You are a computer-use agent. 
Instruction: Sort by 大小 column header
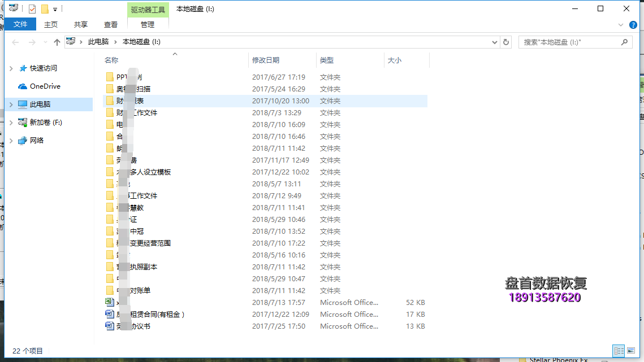pos(395,60)
